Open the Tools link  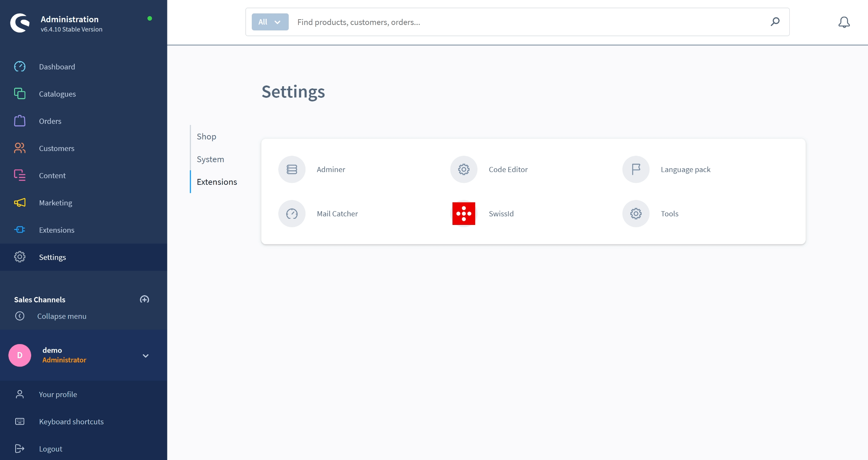pos(669,214)
